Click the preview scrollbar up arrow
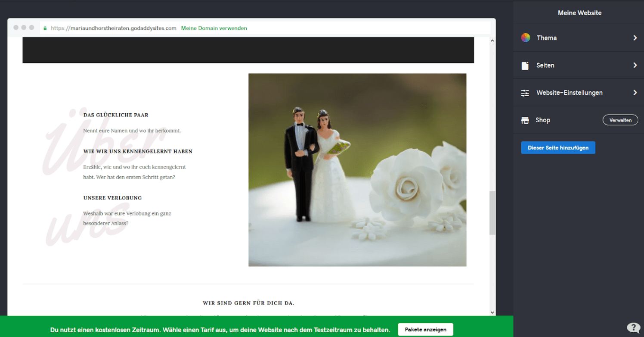Viewport: 644px width, 337px height. [x=492, y=41]
